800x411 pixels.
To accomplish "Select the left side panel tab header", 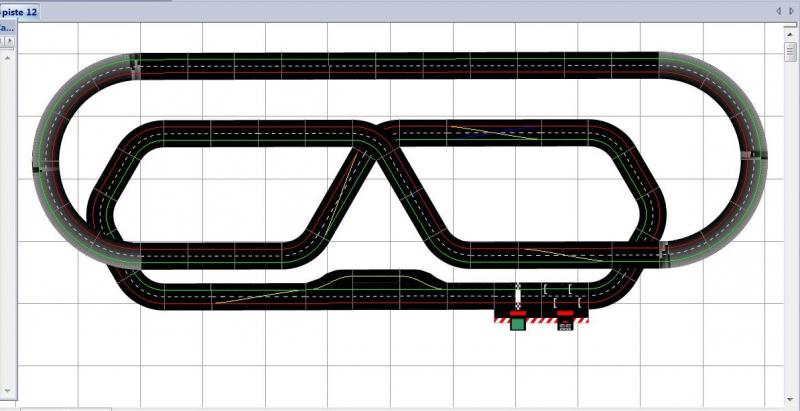I will point(7,27).
